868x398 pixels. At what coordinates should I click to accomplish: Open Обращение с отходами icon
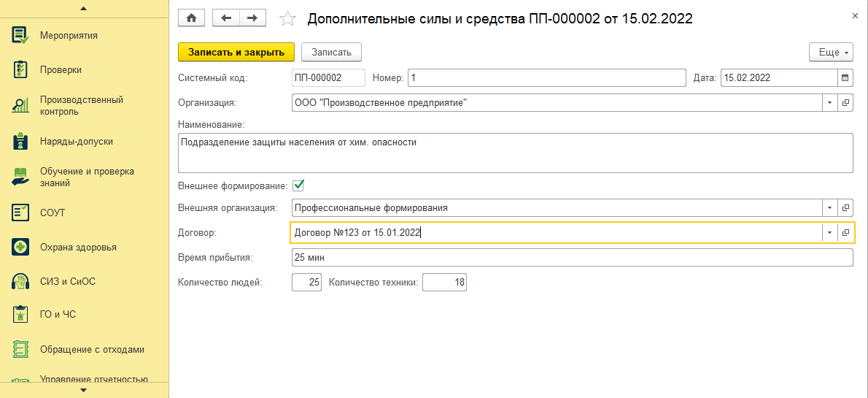tap(20, 350)
